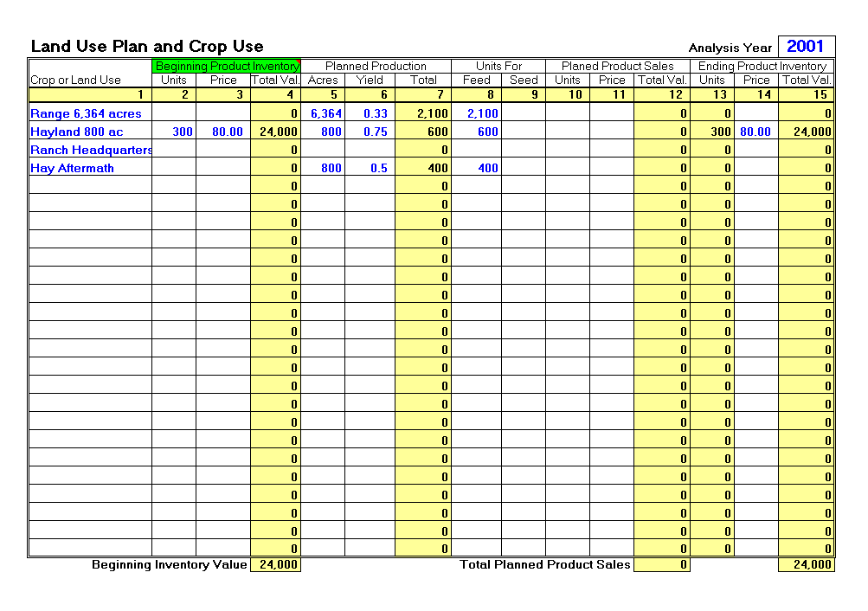This screenshot has height=611, width=868.
Task: Select the Price cell with 80.00
Action: point(224,132)
